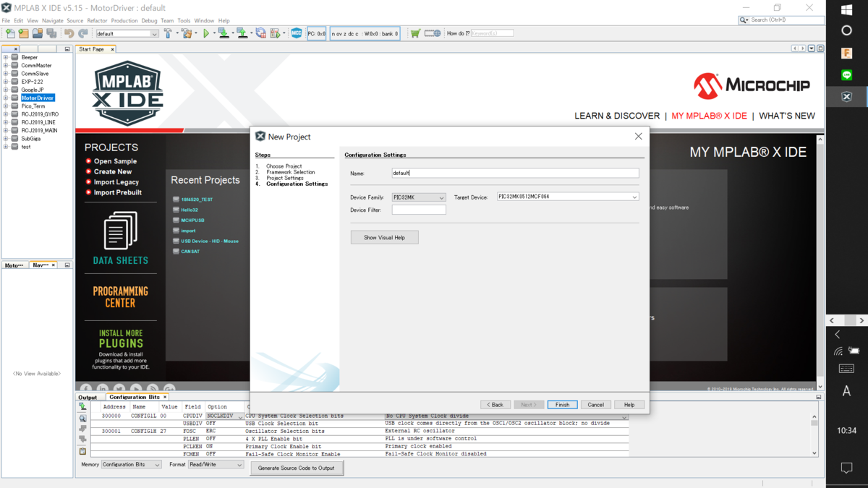
Task: Open the Device Family dropdown
Action: point(419,197)
